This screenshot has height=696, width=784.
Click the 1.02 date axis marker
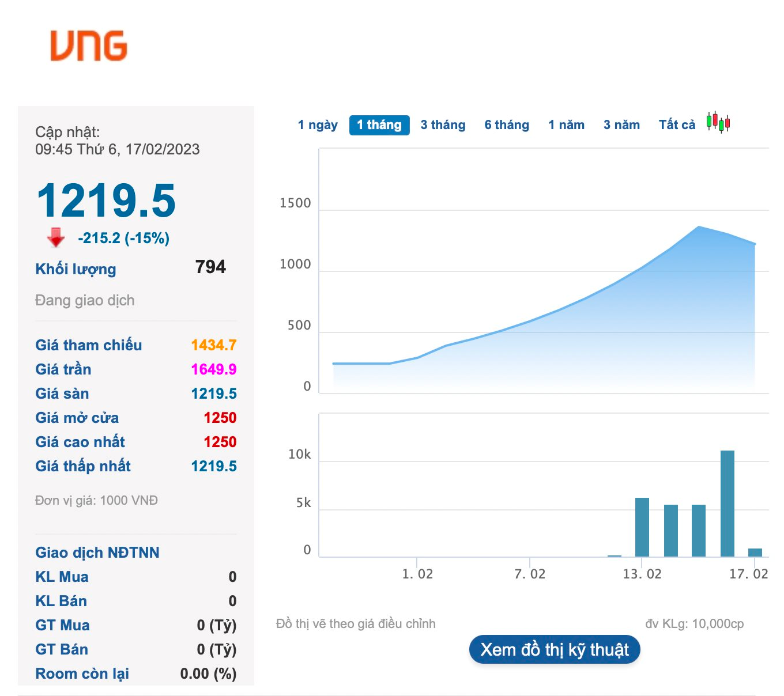click(417, 574)
